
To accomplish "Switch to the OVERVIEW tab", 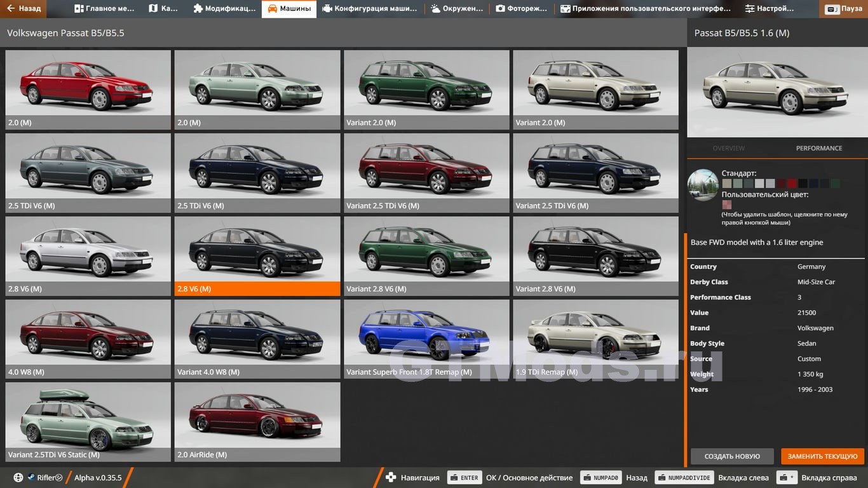I will 729,148.
